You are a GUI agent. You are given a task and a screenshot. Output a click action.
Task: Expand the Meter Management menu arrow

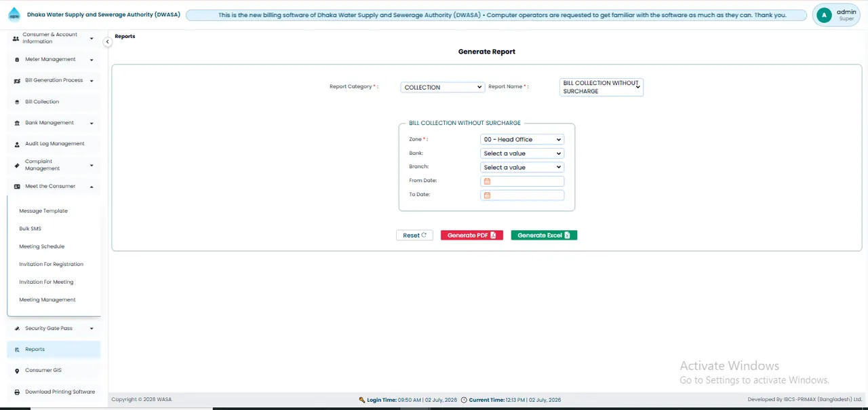[92, 60]
